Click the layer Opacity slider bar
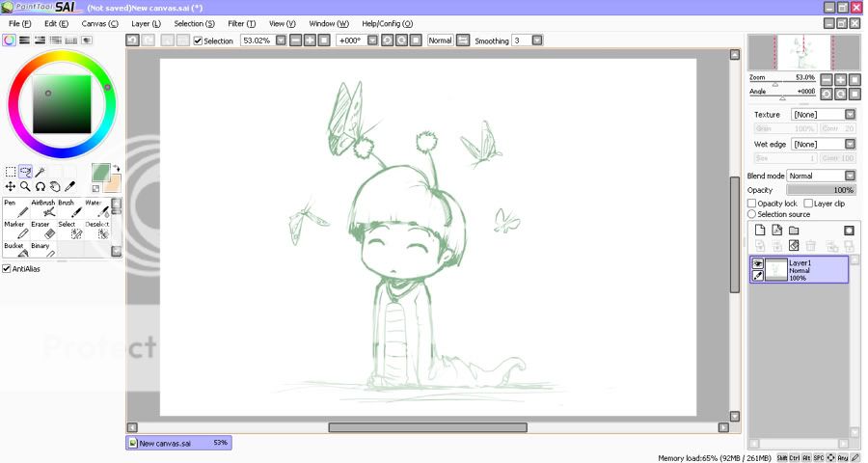Screen dimensions: 868x463 pyautogui.click(x=821, y=190)
